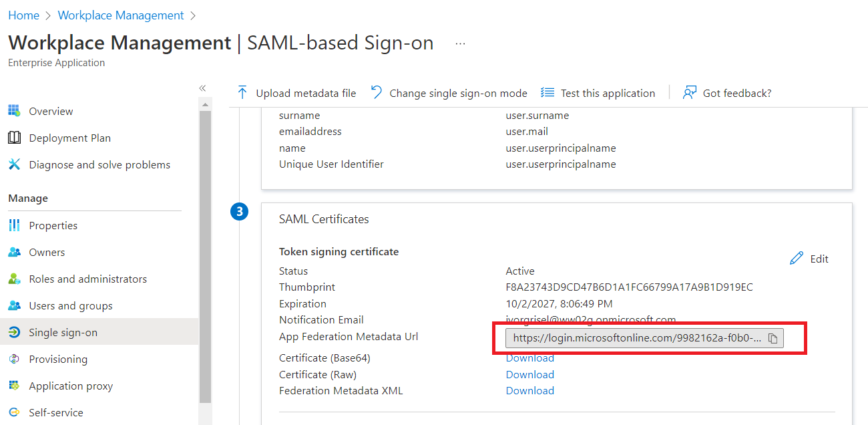
Task: Click the Users and groups icon
Action: (x=14, y=305)
